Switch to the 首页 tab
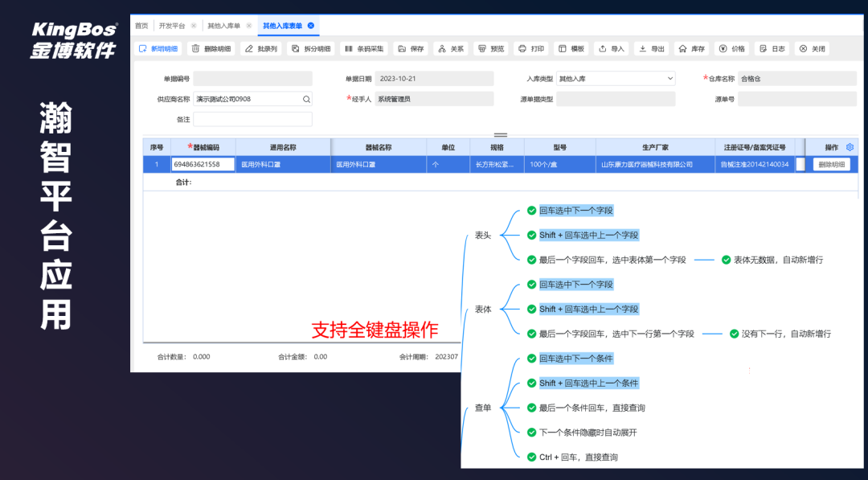 (141, 26)
